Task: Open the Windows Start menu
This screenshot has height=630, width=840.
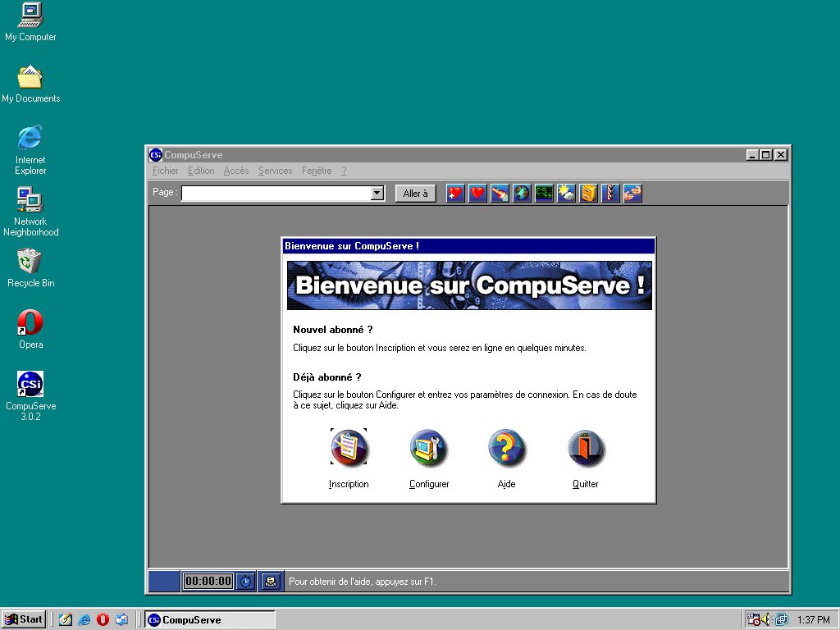Action: (24, 620)
